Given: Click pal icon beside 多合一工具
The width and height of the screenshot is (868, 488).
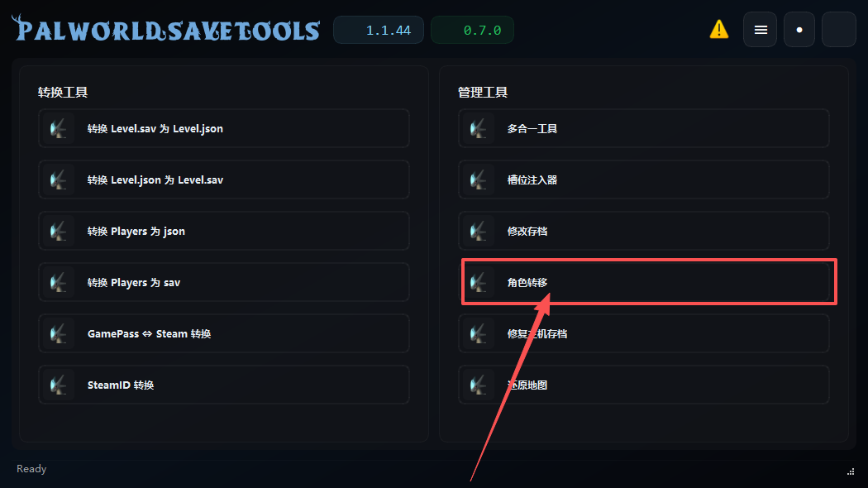Looking at the screenshot, I should (479, 128).
